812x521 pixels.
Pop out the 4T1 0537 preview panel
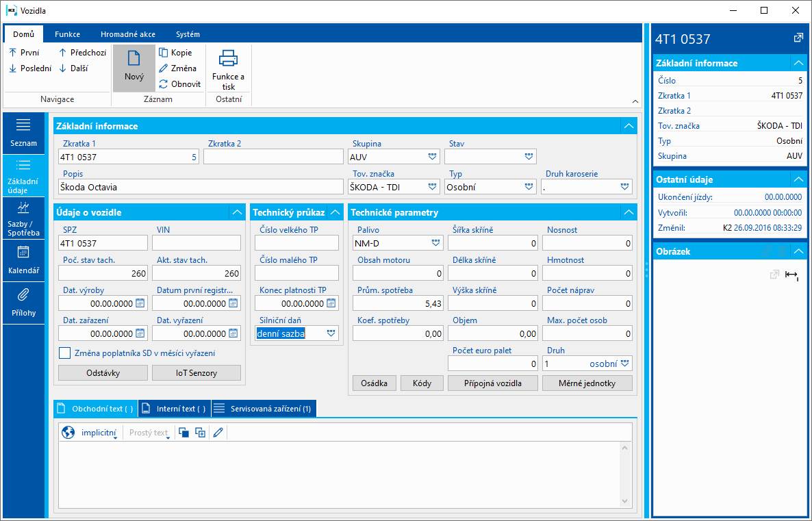pyautogui.click(x=798, y=38)
